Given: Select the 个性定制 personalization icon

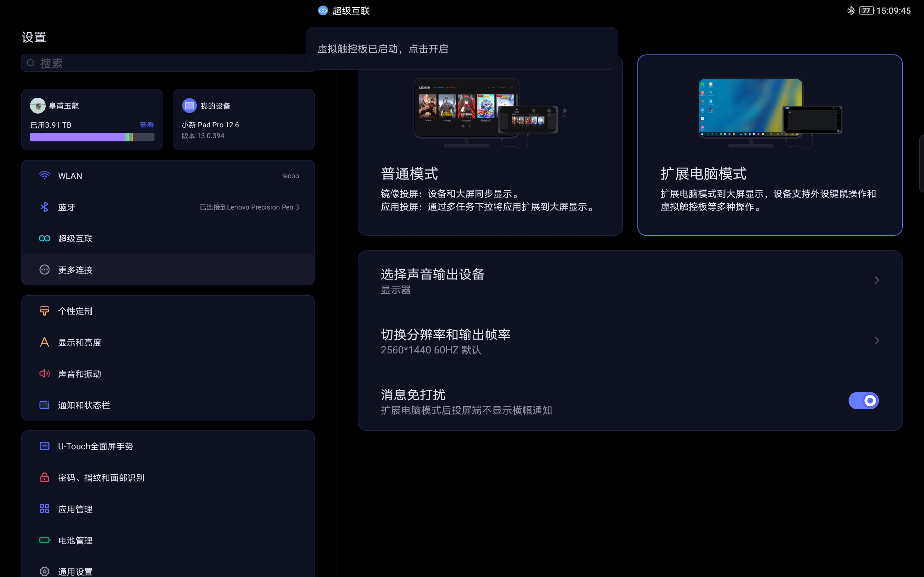Looking at the screenshot, I should click(x=44, y=310).
